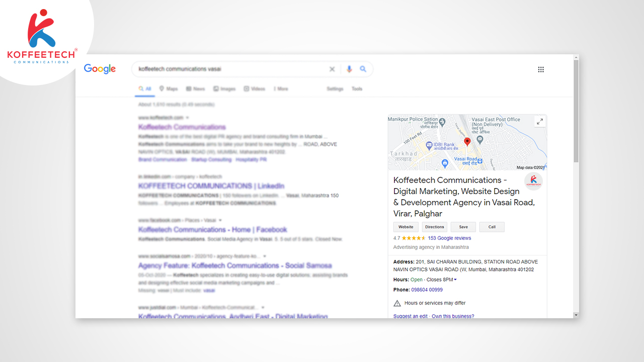
Task: Open Koffeetech Communications Facebook result
Action: [213, 230]
